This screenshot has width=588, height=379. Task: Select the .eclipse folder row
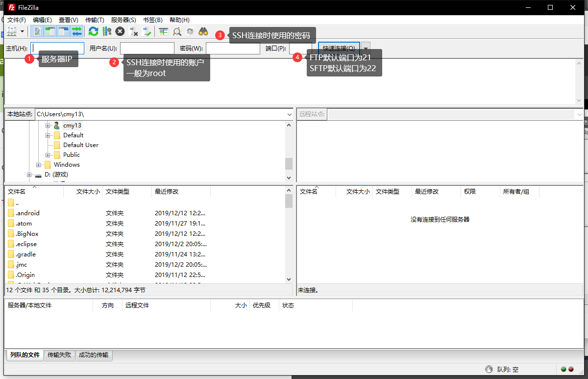[x=145, y=244]
